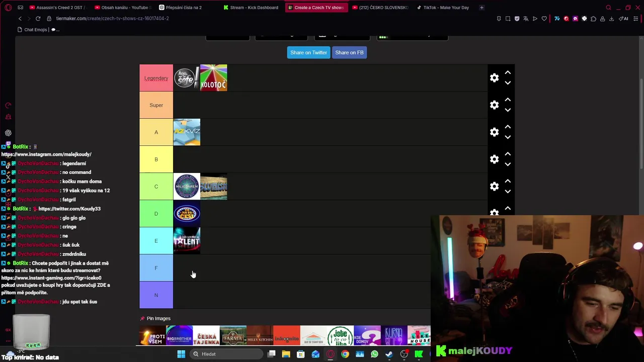This screenshot has height=362, width=644.
Task: Pick the Hell's Kitchen image from pool
Action: click(x=260, y=335)
